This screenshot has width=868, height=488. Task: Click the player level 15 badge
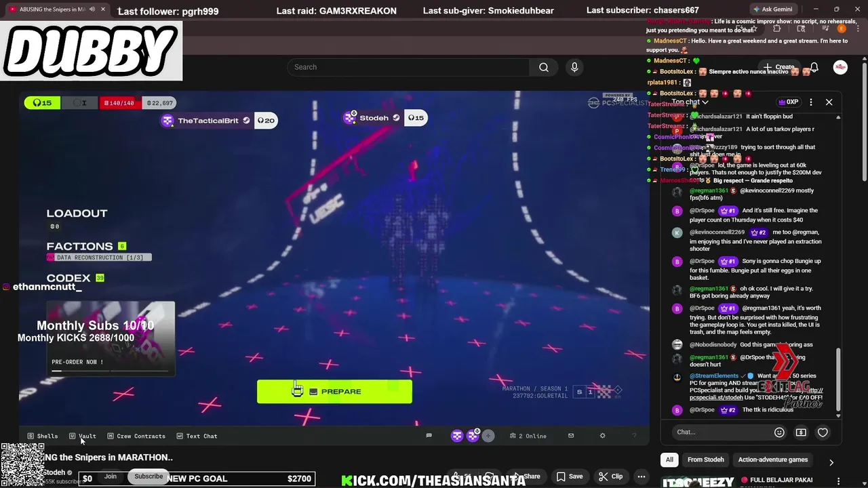click(42, 103)
